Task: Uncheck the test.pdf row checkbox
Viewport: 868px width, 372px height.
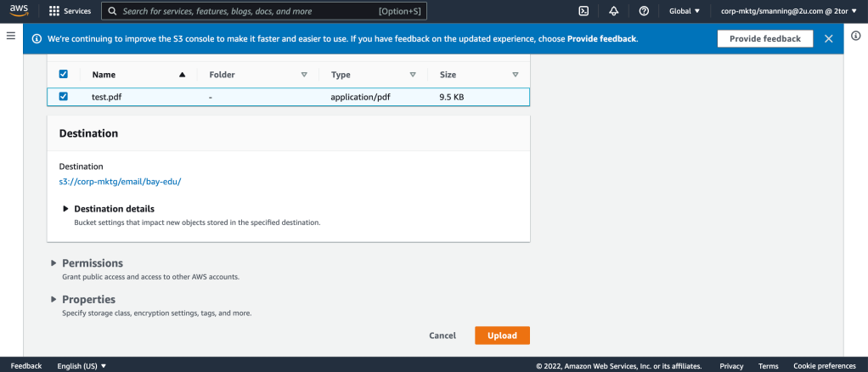Action: [x=63, y=97]
